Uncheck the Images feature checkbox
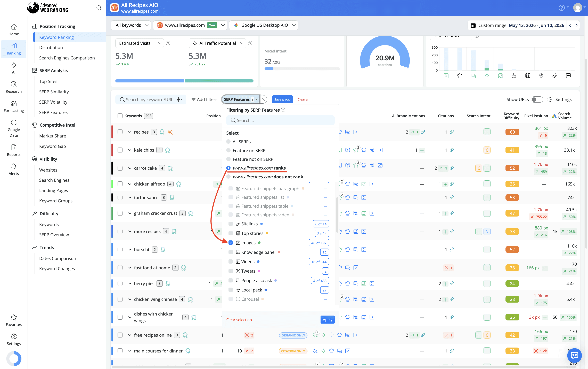The width and height of the screenshot is (588, 369). tap(231, 243)
